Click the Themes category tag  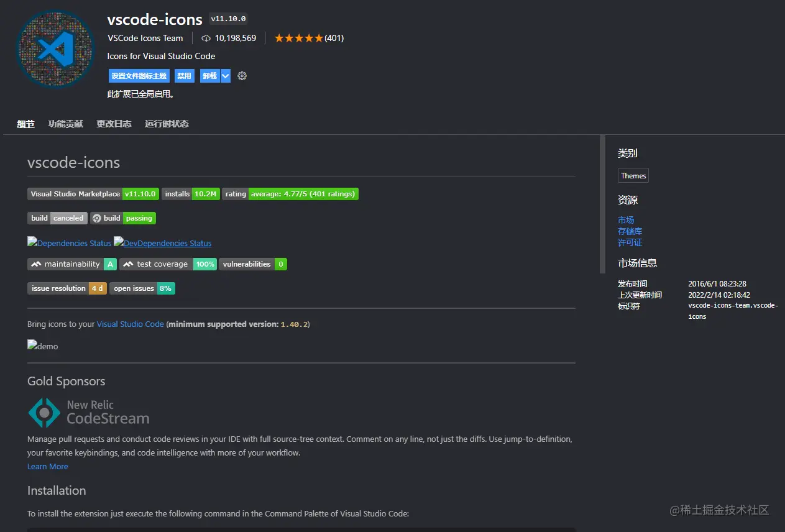(x=633, y=176)
